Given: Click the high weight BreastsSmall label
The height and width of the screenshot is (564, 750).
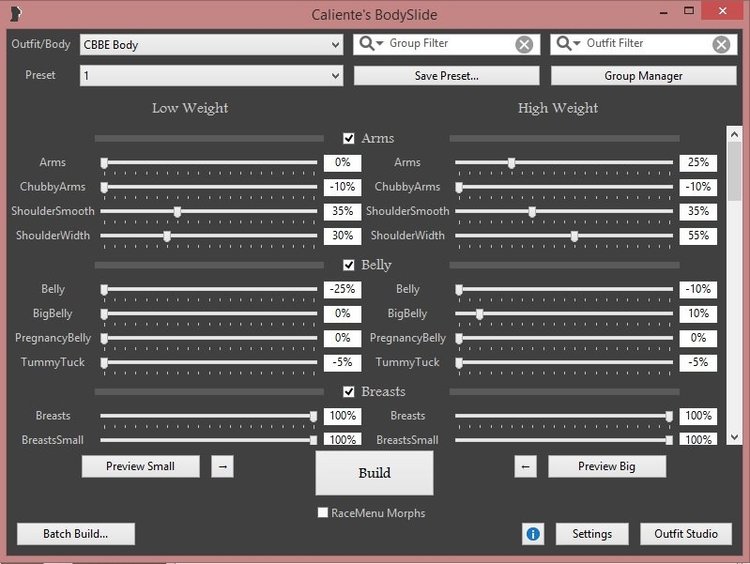Looking at the screenshot, I should [x=407, y=440].
